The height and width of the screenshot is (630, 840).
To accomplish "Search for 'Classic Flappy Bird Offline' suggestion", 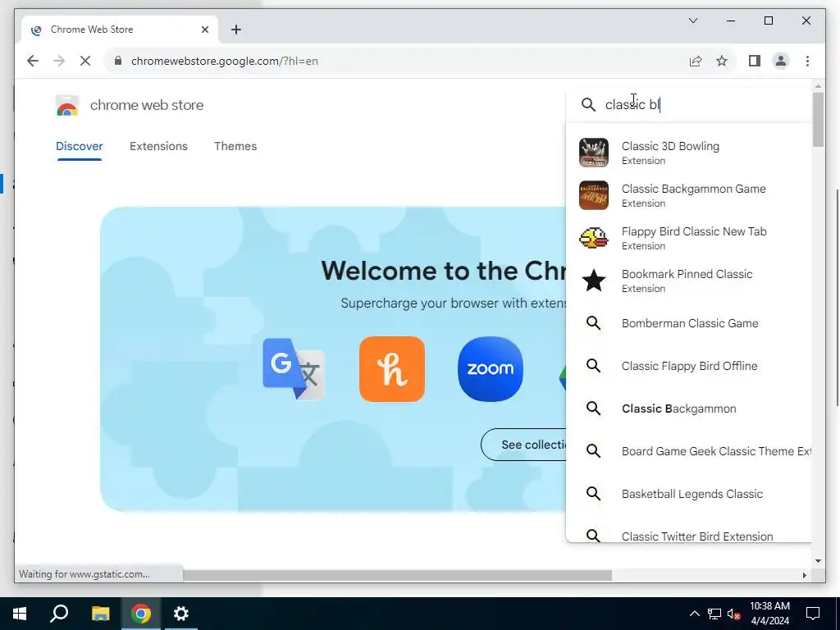I will [689, 366].
